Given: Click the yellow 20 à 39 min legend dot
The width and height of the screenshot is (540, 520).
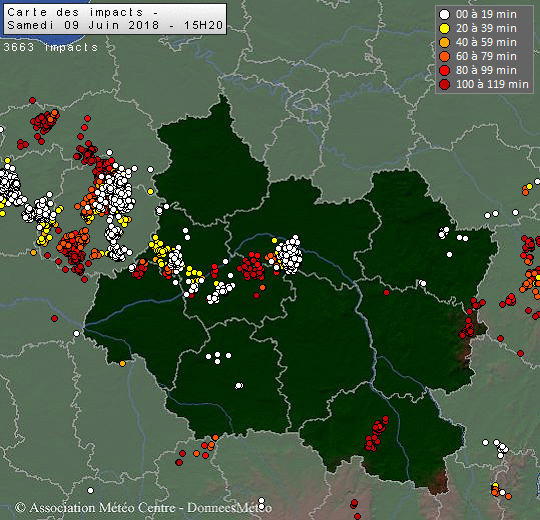Looking at the screenshot, I should pyautogui.click(x=445, y=29).
